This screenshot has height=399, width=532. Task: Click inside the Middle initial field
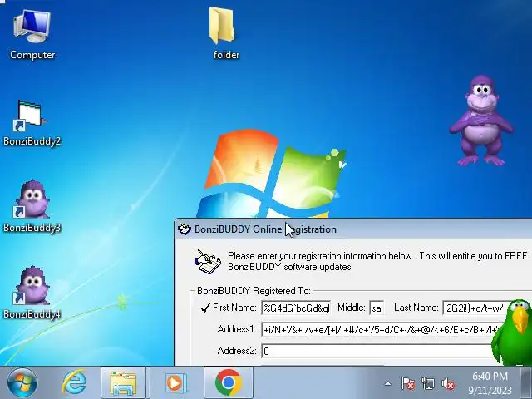[x=377, y=308]
